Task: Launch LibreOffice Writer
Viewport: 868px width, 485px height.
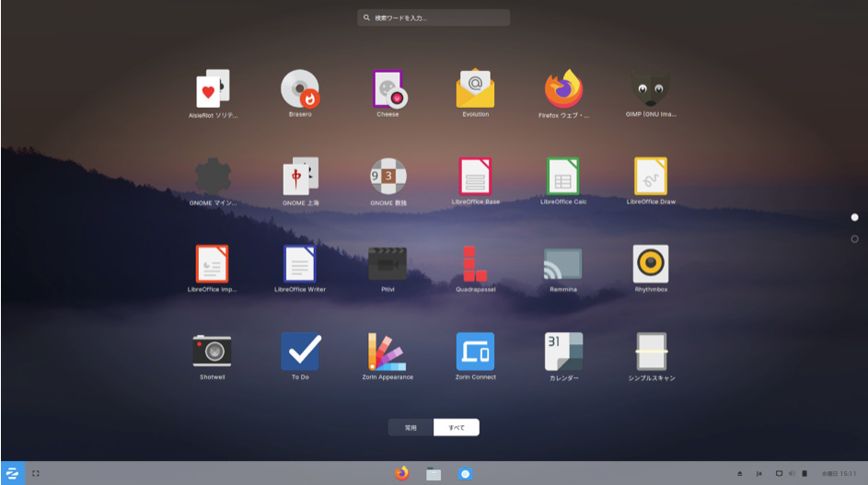Action: [x=300, y=264]
